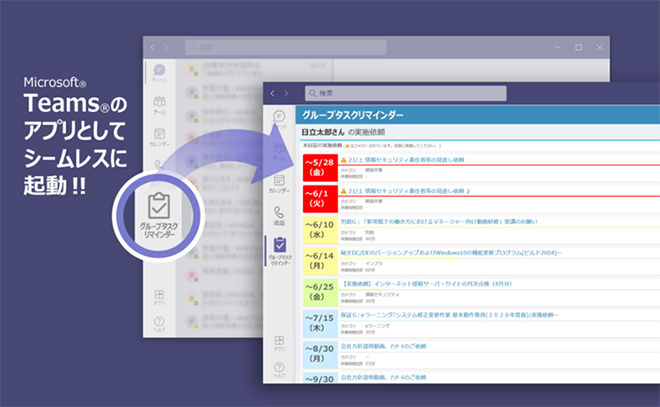This screenshot has height=407, width=660.
Task: Go forward using front window forward arrow
Action: point(286,93)
